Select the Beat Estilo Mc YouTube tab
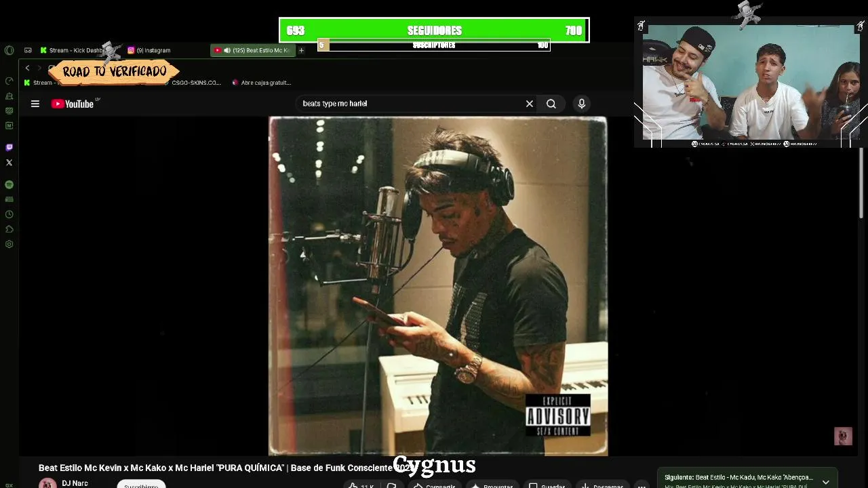 (x=252, y=50)
